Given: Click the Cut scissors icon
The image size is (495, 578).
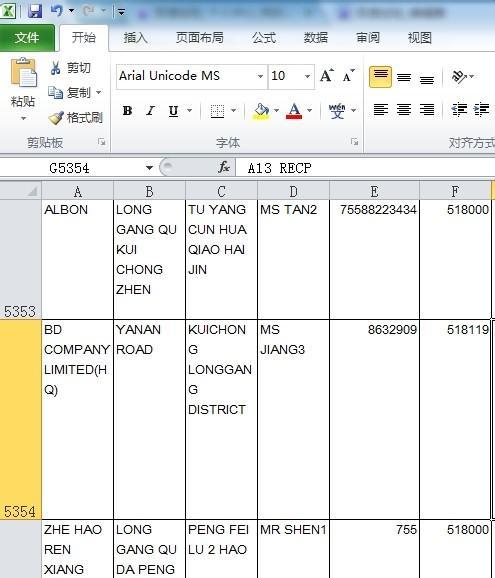Looking at the screenshot, I should 55,68.
